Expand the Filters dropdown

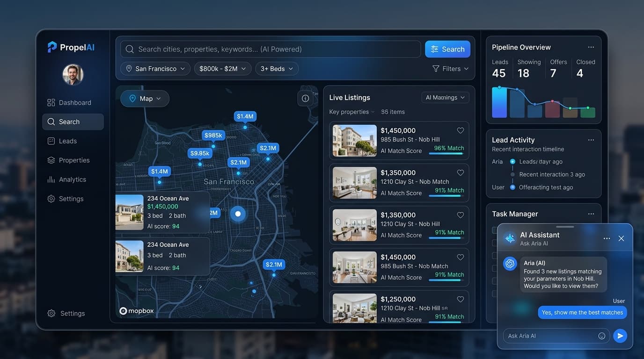pos(450,69)
